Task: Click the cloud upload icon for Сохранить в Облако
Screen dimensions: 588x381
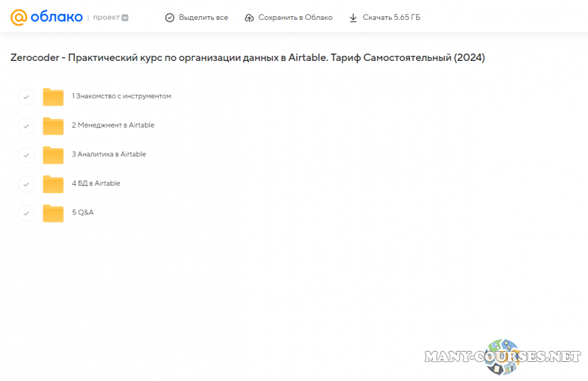Action: [x=249, y=18]
